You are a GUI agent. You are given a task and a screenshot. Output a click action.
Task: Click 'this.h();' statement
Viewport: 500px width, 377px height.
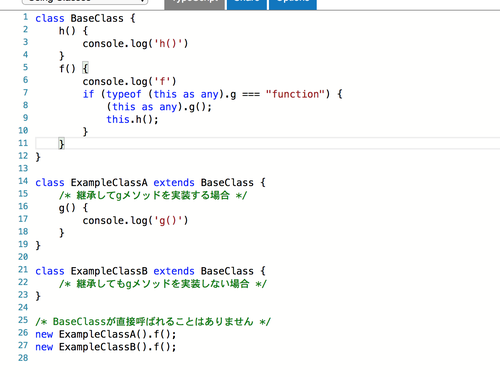click(x=132, y=119)
